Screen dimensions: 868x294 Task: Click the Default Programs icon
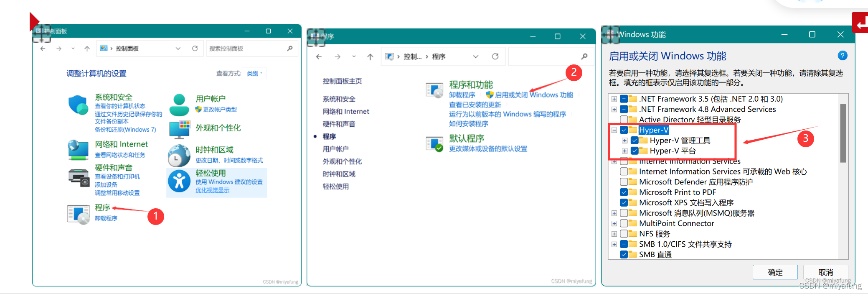pos(434,144)
